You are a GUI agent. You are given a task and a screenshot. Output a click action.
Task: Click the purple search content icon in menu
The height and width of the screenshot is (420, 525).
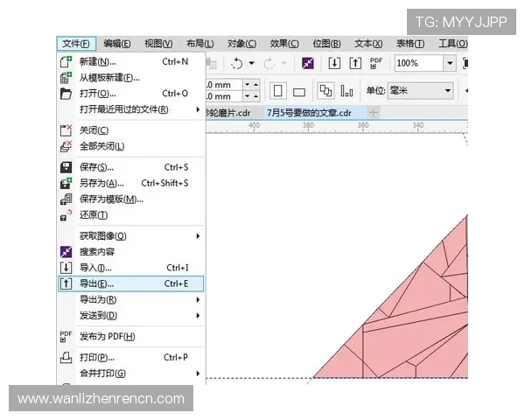66,252
